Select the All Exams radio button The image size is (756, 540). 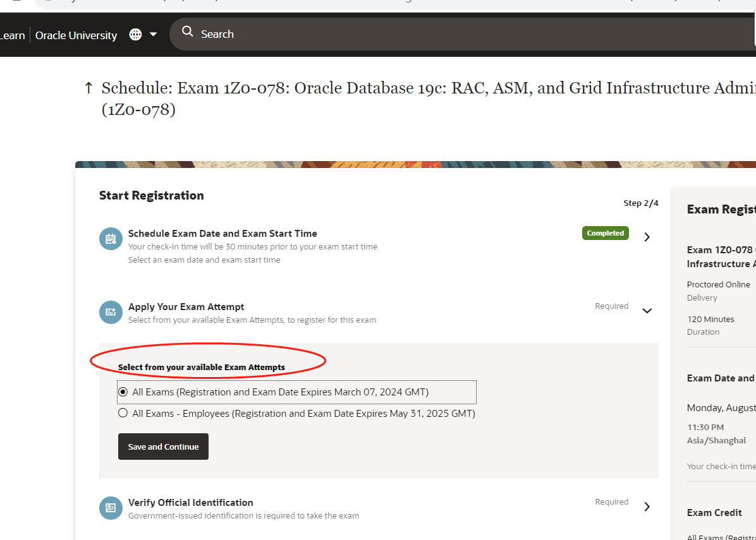pos(123,392)
